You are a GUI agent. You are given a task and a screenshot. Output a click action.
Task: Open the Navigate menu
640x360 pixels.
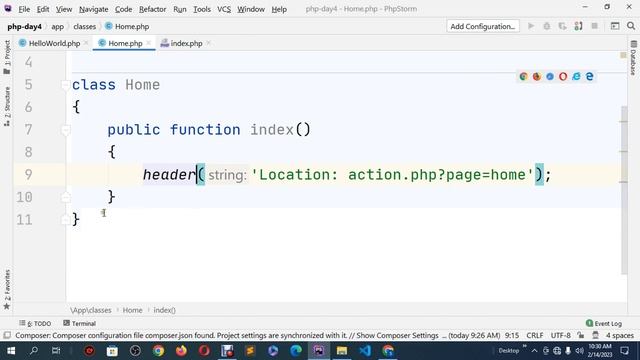[x=93, y=9]
